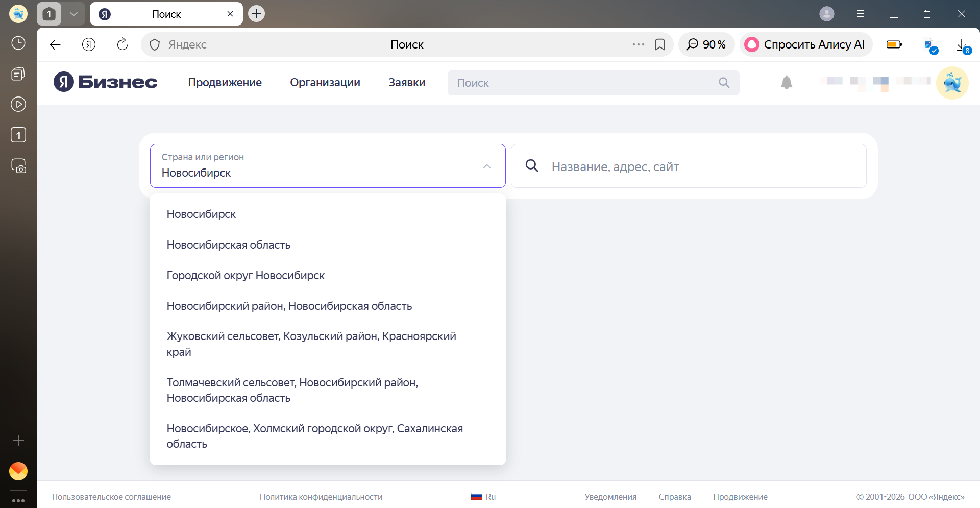Click Спросить Алису AI button

806,45
